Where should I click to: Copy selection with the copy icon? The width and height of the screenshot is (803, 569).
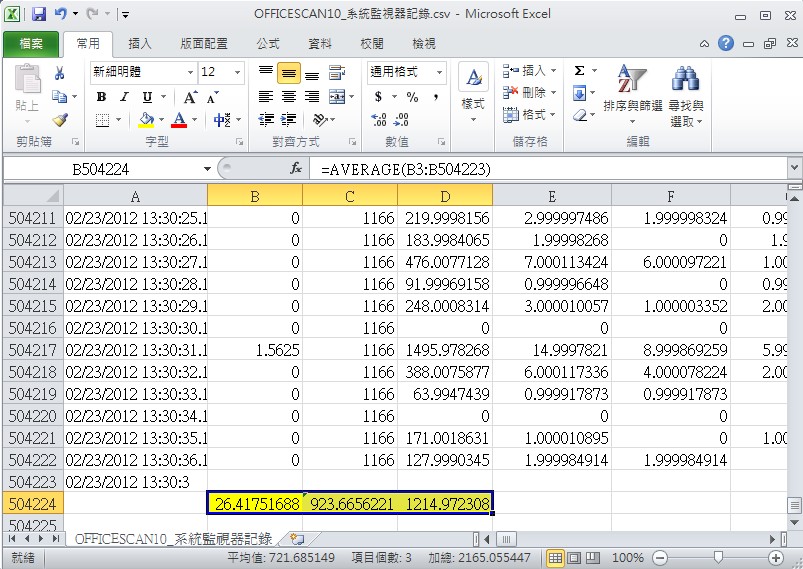pyautogui.click(x=60, y=96)
